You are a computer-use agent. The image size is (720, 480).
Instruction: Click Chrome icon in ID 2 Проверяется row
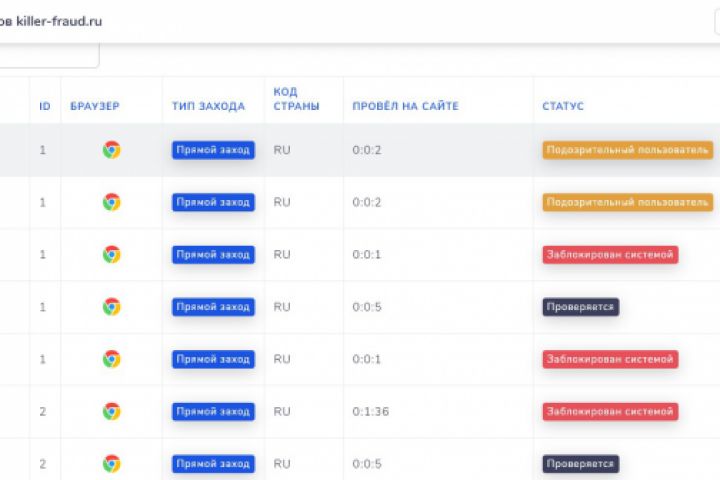point(112,463)
